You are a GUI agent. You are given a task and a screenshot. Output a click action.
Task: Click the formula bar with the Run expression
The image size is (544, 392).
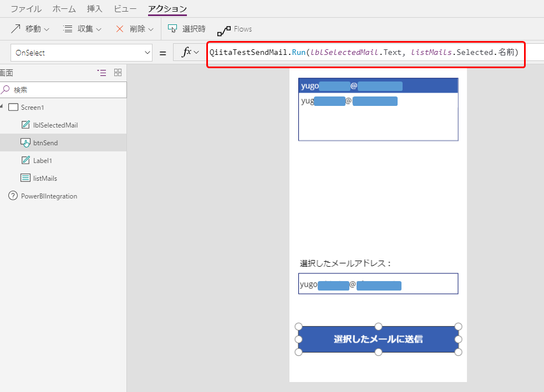coord(366,54)
